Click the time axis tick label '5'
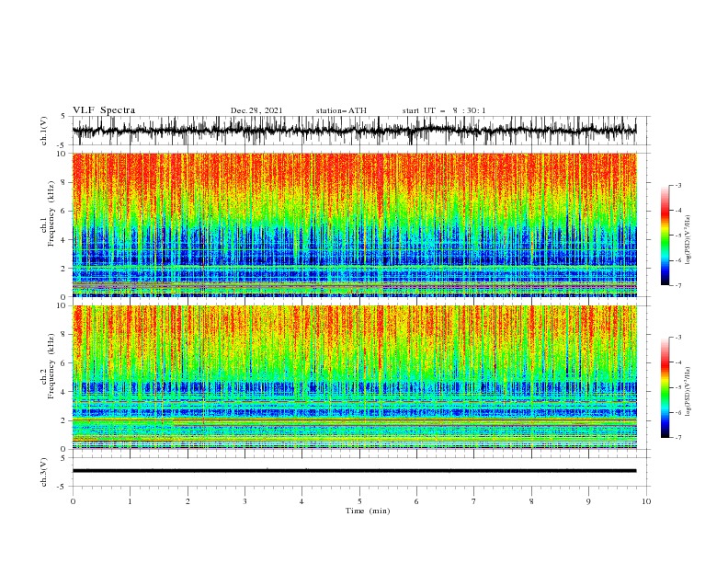728x563 pixels. pos(359,501)
